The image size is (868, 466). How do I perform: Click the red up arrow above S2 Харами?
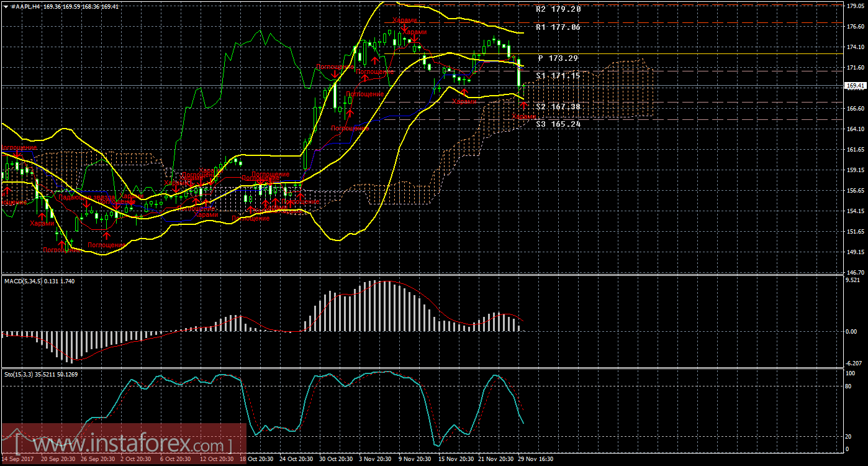(x=523, y=106)
